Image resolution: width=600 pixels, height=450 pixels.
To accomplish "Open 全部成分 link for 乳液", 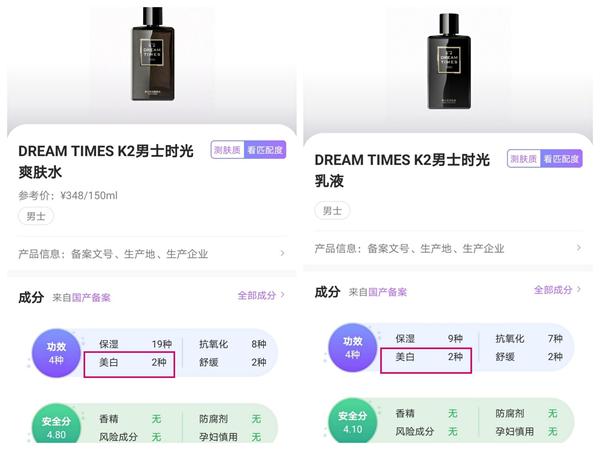I will pos(557,290).
